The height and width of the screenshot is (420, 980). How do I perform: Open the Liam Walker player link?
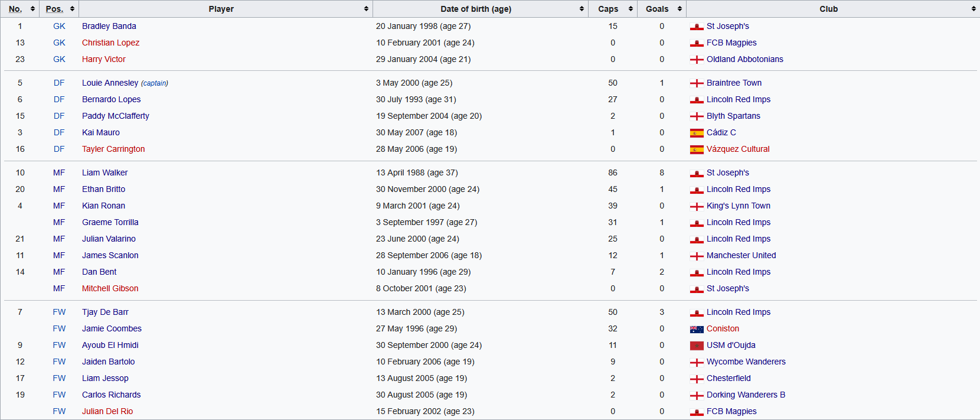click(104, 172)
